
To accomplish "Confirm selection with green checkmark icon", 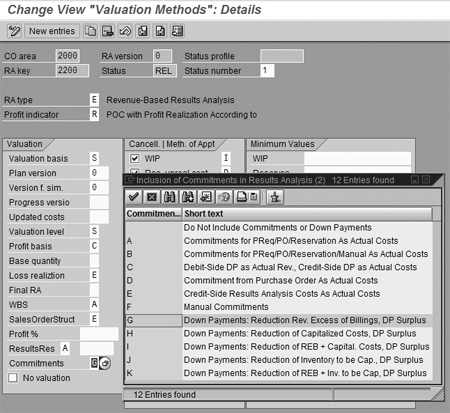I will [134, 197].
